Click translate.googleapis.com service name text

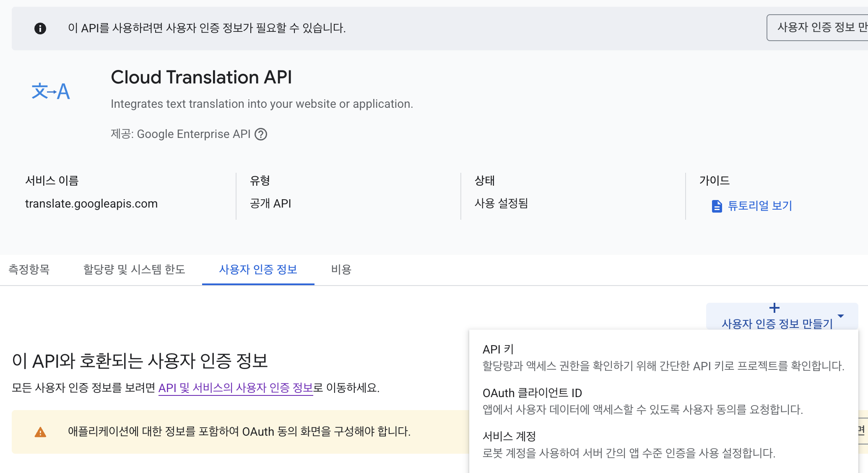[x=91, y=204]
